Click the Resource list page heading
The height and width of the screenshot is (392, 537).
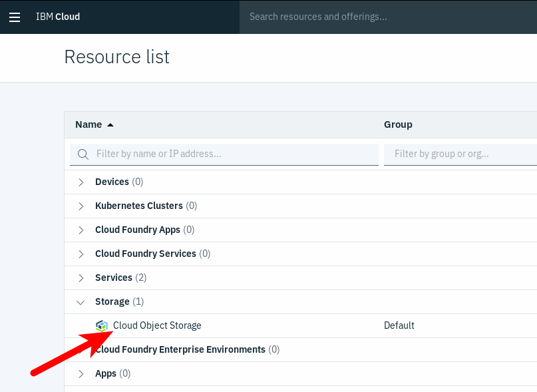coord(117,57)
